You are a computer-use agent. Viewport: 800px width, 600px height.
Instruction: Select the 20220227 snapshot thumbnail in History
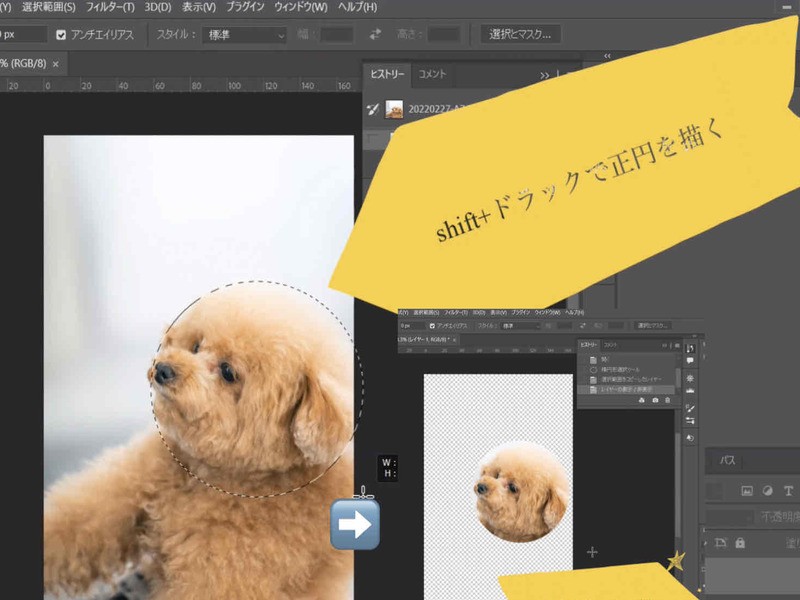(395, 108)
